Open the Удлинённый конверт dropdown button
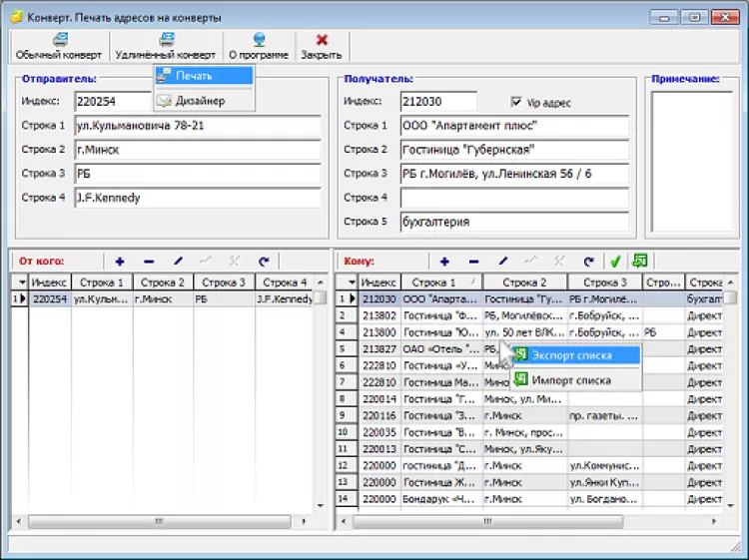The width and height of the screenshot is (749, 560). pos(165,46)
